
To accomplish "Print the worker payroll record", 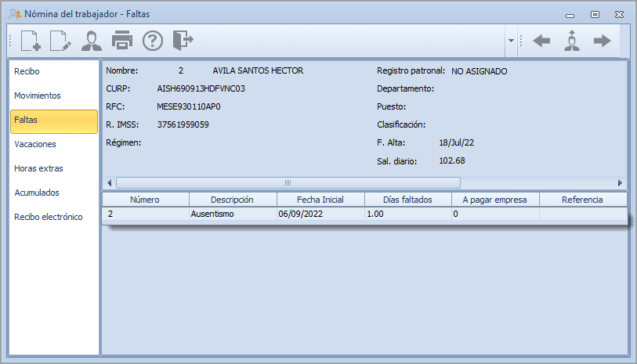I will coord(122,40).
